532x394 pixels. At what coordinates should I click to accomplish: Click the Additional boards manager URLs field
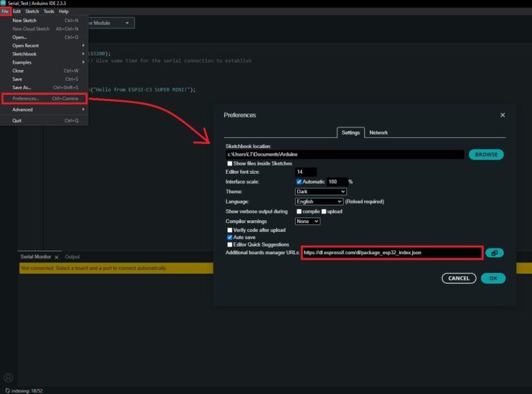coord(391,253)
